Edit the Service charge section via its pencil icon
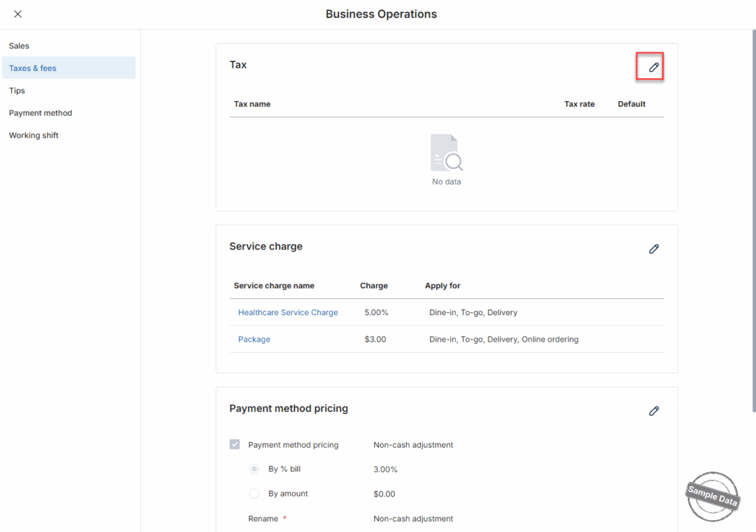 653,249
